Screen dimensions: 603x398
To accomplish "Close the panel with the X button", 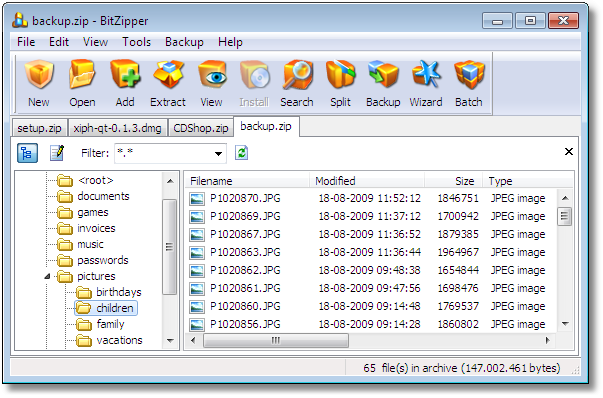I will tap(569, 152).
